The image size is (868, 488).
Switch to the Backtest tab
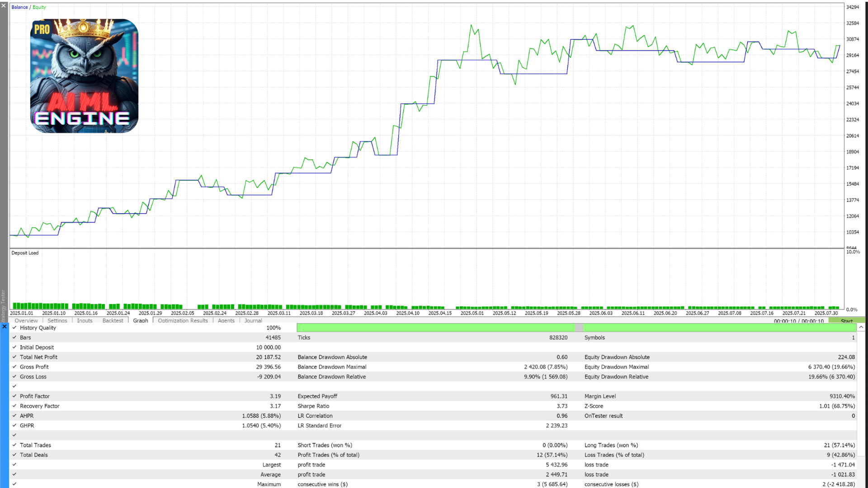(113, 320)
